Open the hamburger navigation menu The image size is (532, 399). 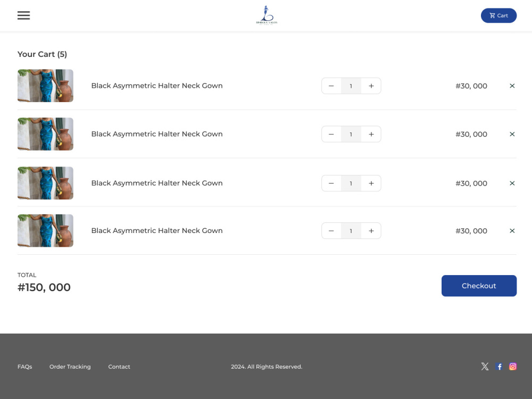point(24,15)
